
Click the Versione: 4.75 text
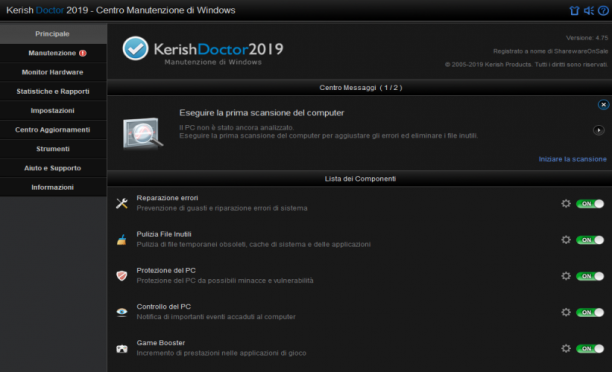587,38
